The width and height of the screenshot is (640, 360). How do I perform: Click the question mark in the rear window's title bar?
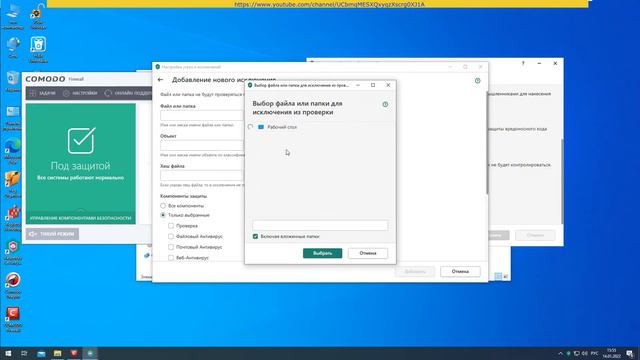(523, 64)
